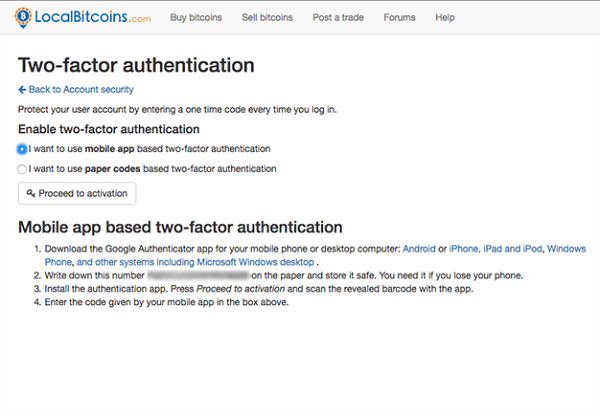Open the Microsoft Windows desktop systems link
The width and height of the screenshot is (600, 416).
click(x=195, y=262)
